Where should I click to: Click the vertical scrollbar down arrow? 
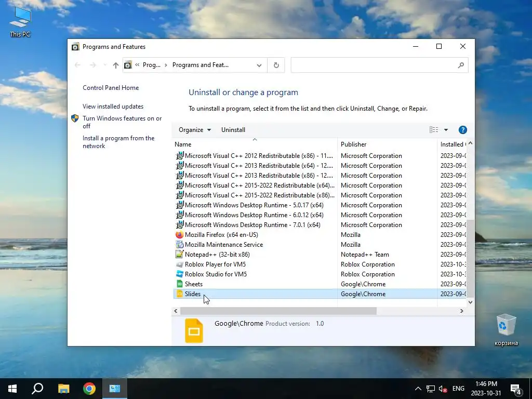tap(470, 302)
